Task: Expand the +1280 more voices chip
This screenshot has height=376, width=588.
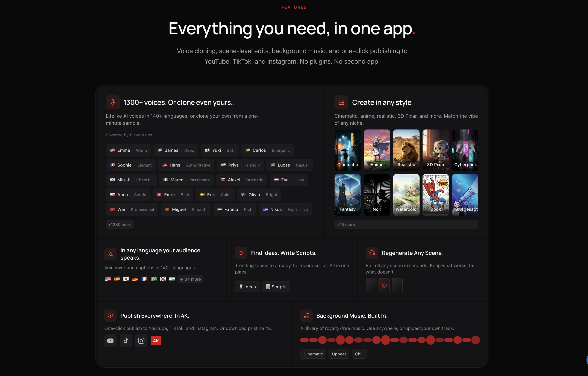Action: 120,225
